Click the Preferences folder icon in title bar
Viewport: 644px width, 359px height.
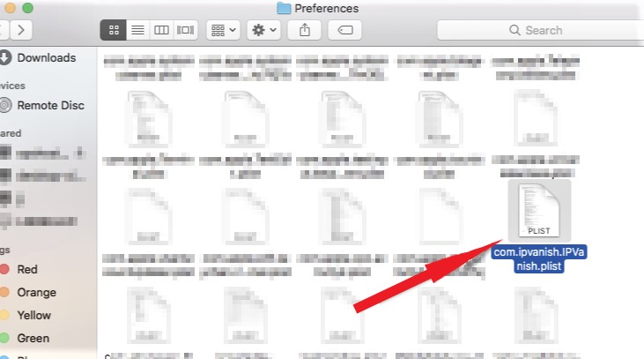coord(284,8)
